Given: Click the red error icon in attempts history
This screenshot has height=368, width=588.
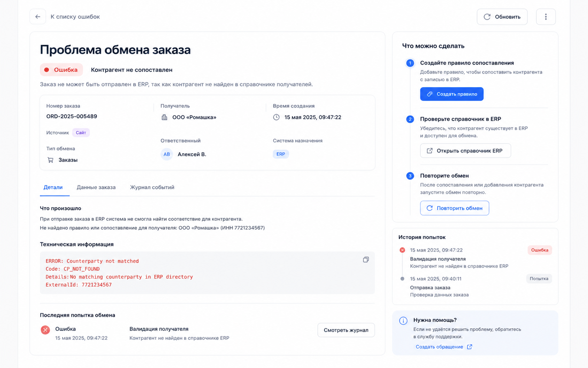Looking at the screenshot, I should tap(402, 250).
